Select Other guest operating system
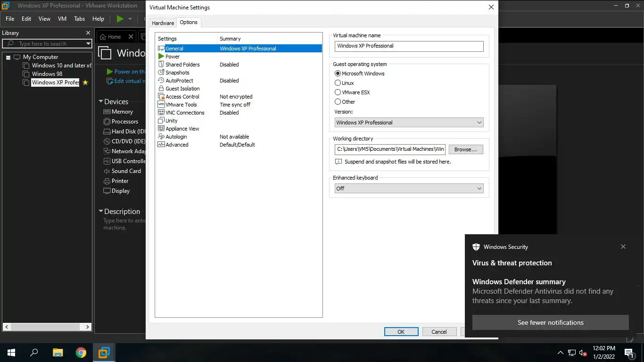Viewport: 644px width, 362px height. (338, 102)
